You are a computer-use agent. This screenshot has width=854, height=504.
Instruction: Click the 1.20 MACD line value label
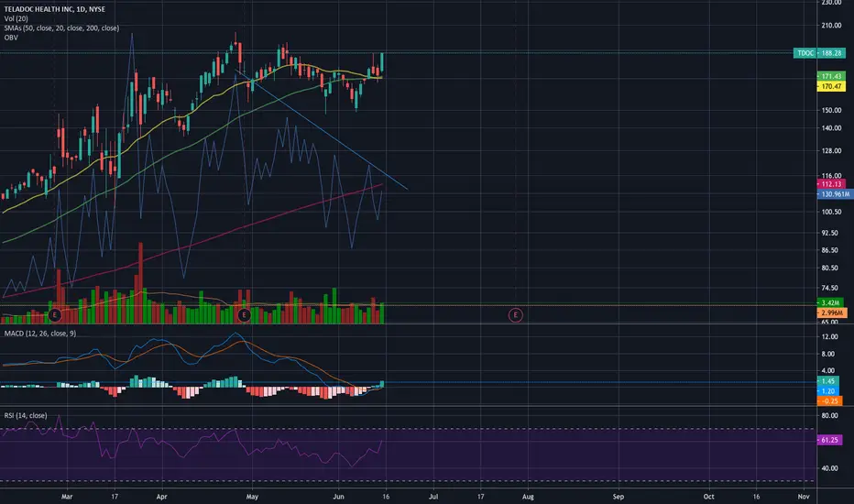827,391
